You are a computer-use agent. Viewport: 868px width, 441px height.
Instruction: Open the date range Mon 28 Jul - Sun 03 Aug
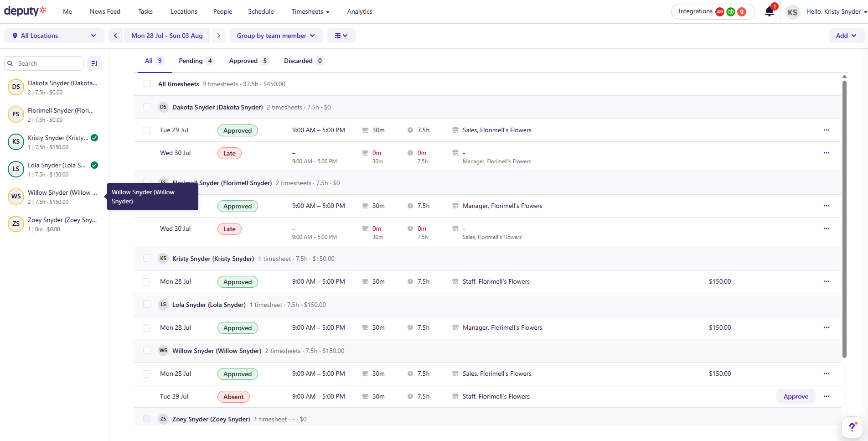point(167,36)
